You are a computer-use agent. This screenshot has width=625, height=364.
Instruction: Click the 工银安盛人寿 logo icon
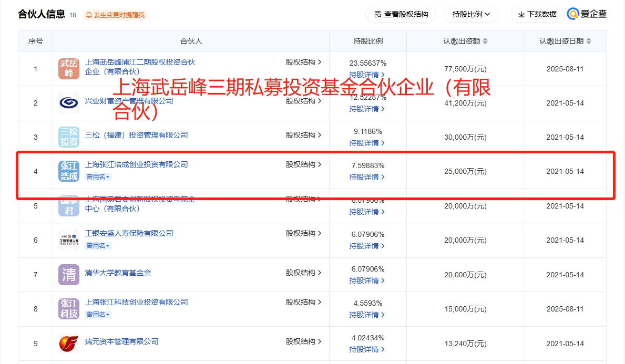(x=68, y=240)
